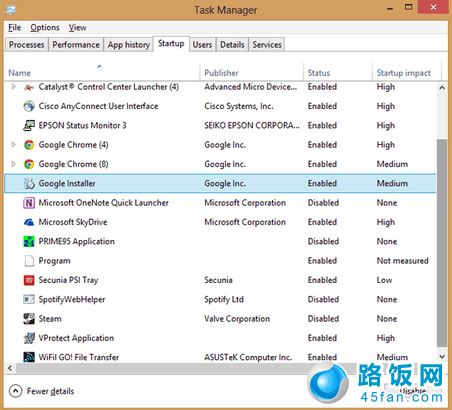Click the vertical scrollbar thumb

[442, 243]
